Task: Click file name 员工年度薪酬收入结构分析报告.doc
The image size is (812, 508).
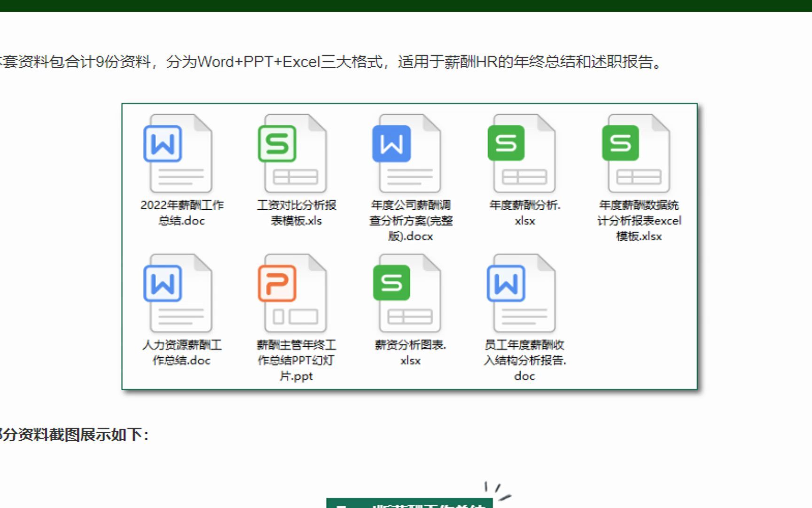Action: (x=525, y=360)
